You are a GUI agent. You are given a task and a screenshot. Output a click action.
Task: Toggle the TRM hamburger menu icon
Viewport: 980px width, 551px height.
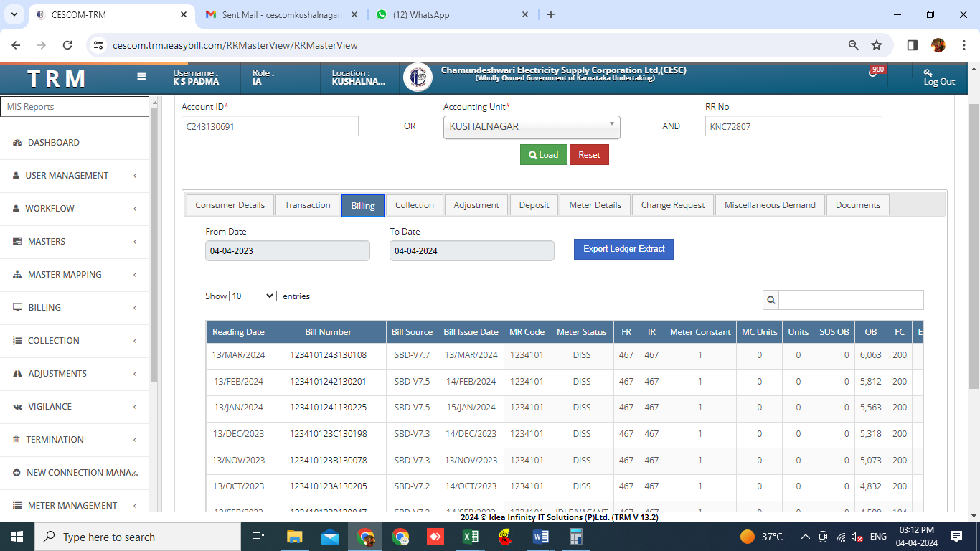tap(141, 77)
